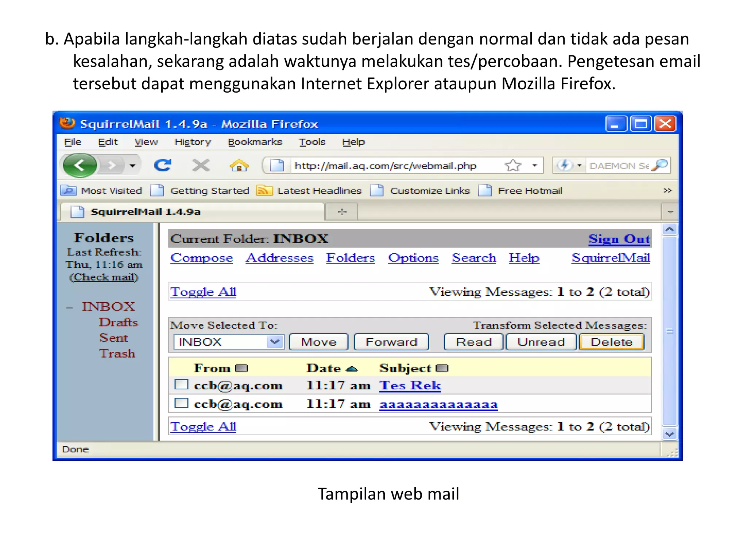Open the History menu

coord(193,142)
